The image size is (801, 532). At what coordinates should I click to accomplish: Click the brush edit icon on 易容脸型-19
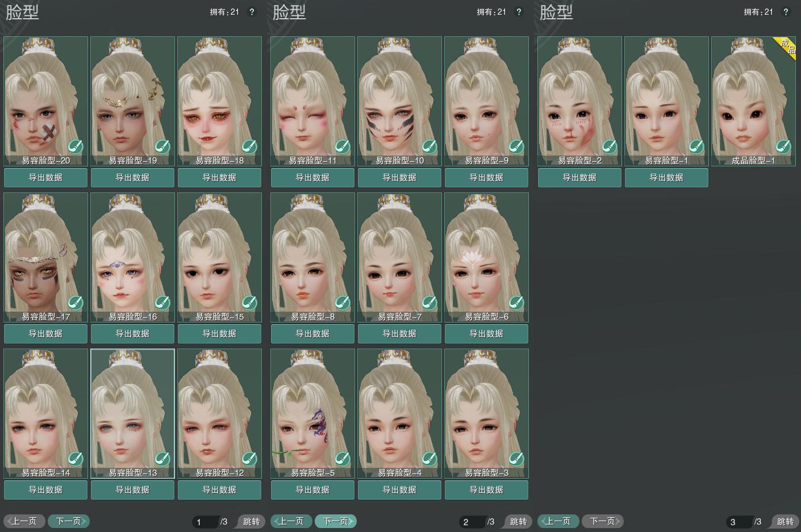tap(162, 146)
